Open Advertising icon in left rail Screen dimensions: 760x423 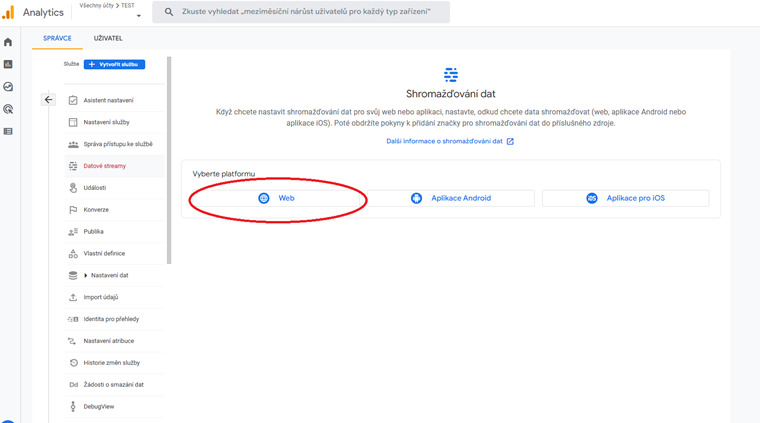coord(8,109)
